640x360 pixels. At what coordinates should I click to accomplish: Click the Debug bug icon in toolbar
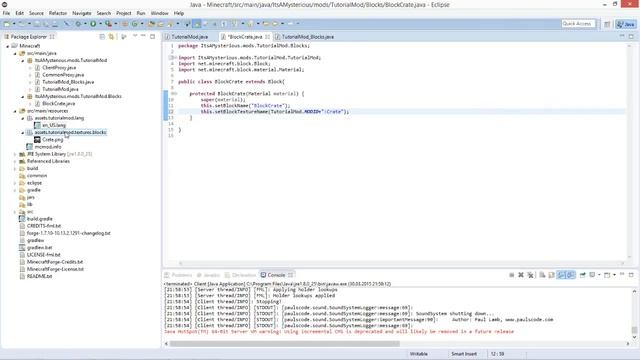pos(78,24)
